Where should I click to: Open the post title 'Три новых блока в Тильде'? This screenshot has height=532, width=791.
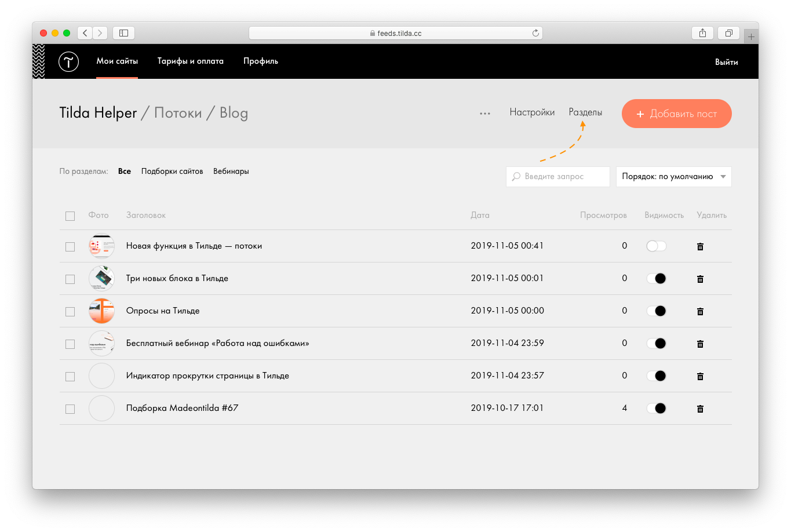tap(177, 279)
